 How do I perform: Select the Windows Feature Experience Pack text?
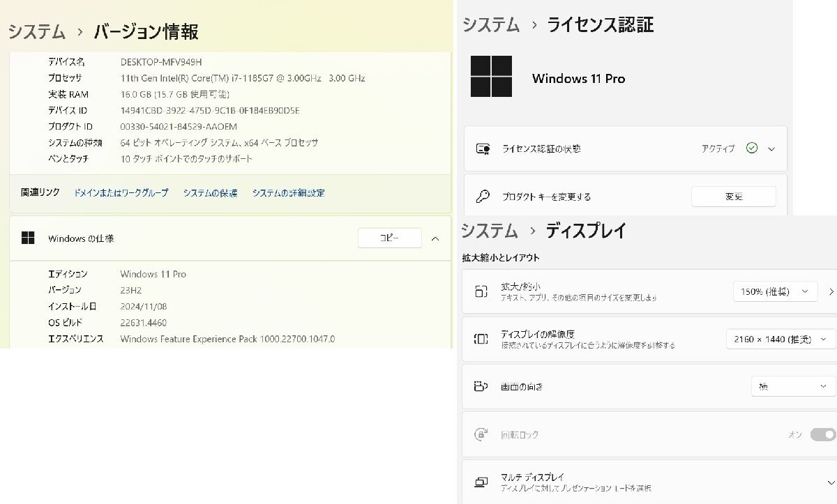coord(227,339)
